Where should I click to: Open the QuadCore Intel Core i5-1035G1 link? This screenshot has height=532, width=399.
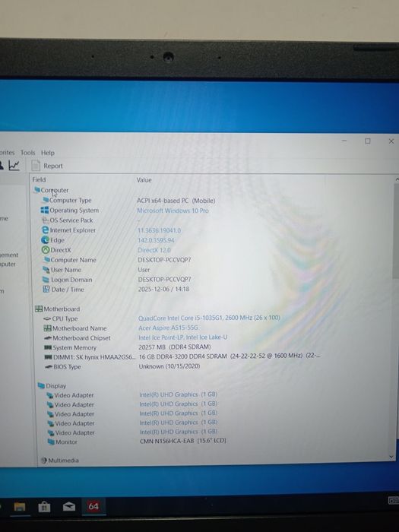click(x=209, y=318)
